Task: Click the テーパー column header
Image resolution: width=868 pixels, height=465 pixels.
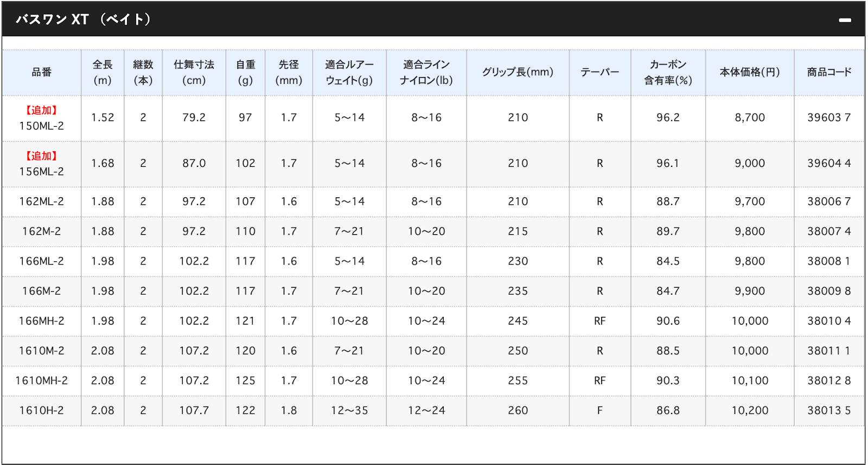Action: coord(599,72)
